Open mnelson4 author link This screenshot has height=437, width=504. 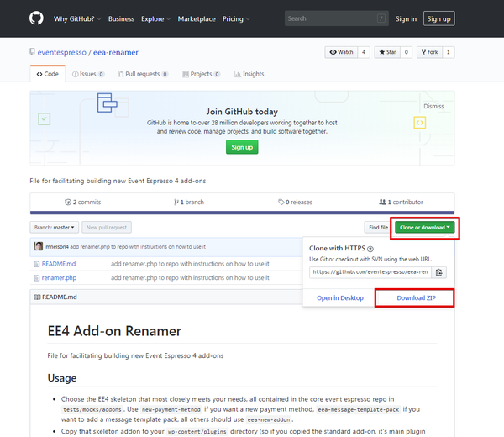click(57, 246)
